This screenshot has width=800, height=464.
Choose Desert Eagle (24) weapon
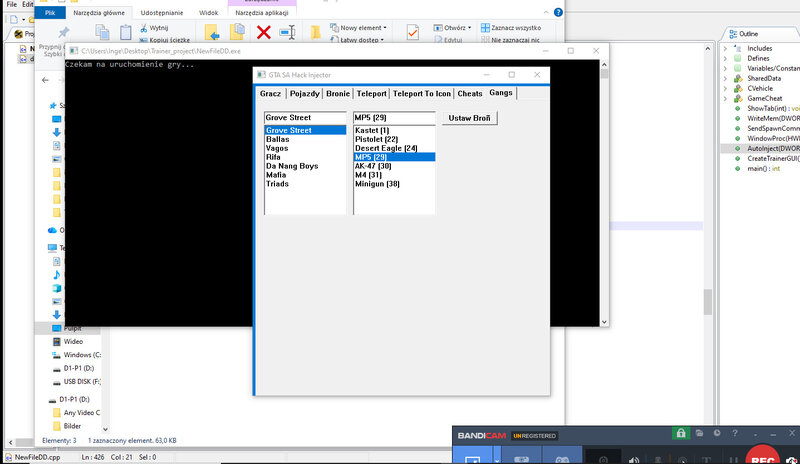[394, 148]
